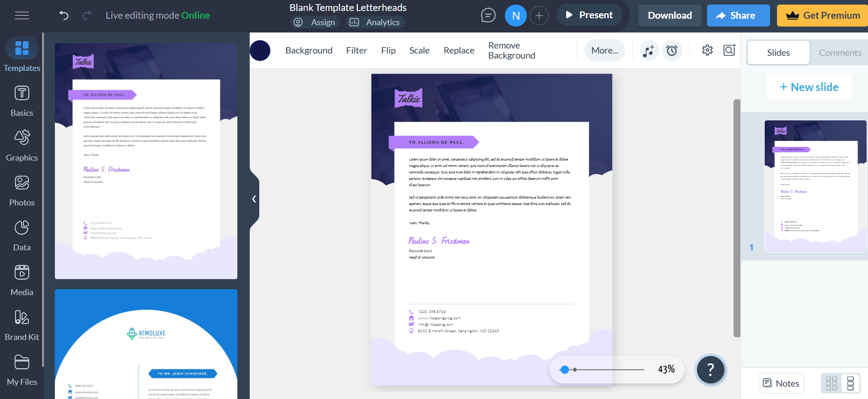The width and height of the screenshot is (868, 399).
Task: Open the Brand Kit panel
Action: [x=22, y=325]
